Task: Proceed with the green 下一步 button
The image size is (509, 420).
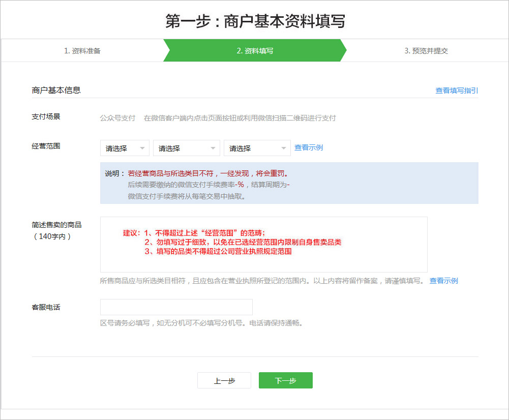Action: tap(285, 380)
